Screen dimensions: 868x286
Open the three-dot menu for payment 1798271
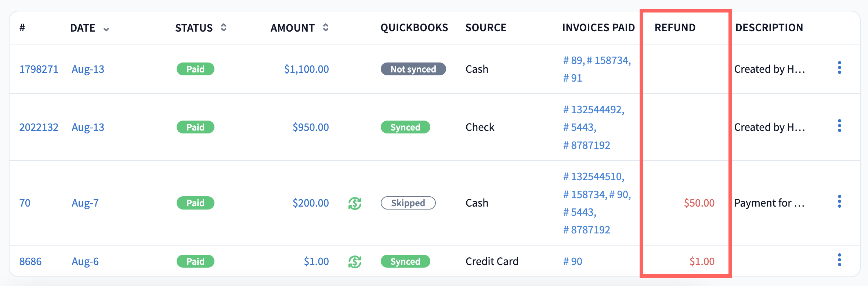(839, 68)
